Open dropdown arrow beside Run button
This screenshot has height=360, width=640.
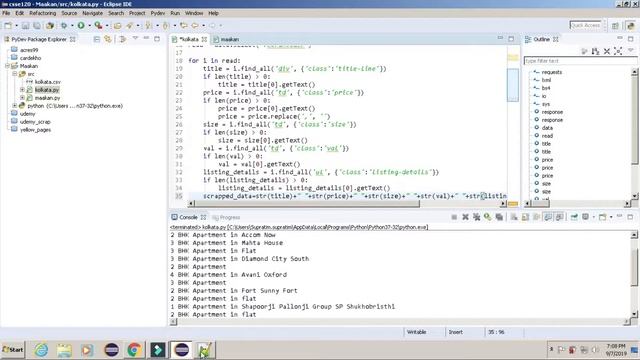(89, 26)
